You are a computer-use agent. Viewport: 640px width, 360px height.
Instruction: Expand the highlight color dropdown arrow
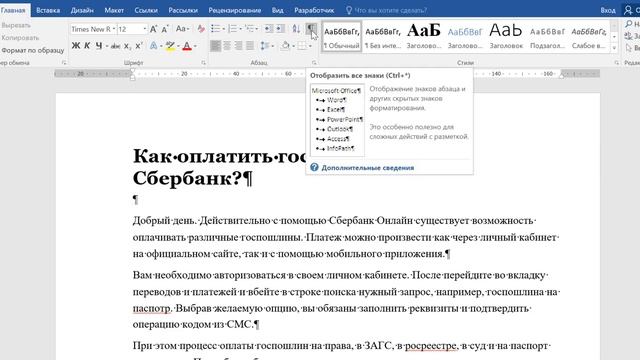pyautogui.click(x=179, y=46)
